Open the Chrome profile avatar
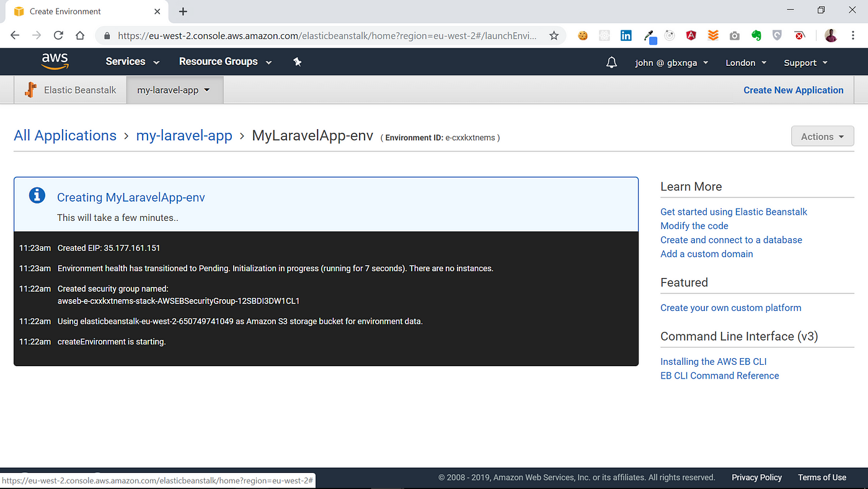This screenshot has width=868, height=489. 831,36
